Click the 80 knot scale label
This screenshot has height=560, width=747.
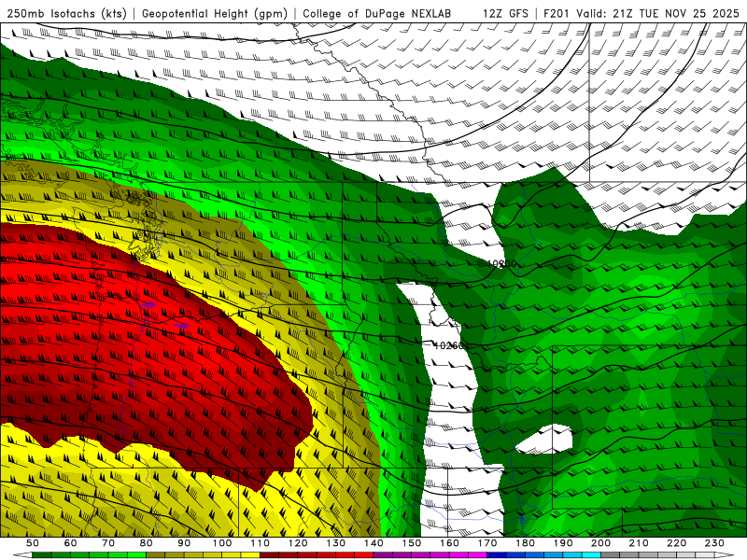[x=147, y=543]
